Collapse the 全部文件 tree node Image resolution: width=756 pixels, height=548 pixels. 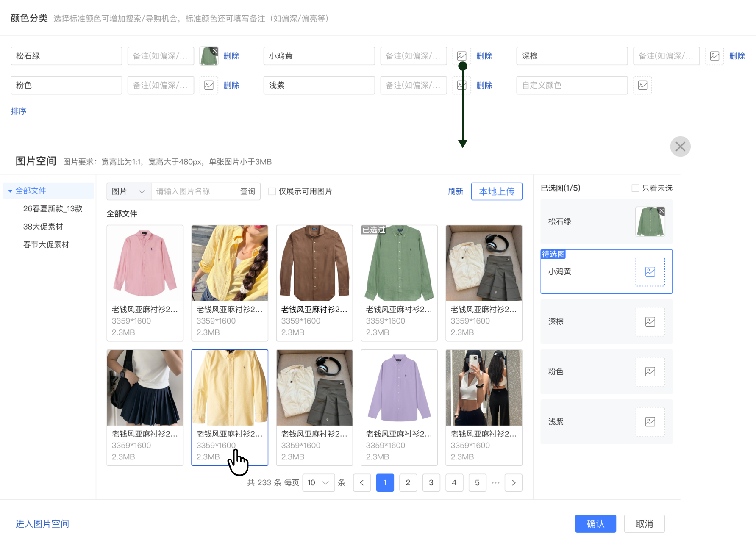(x=10, y=191)
